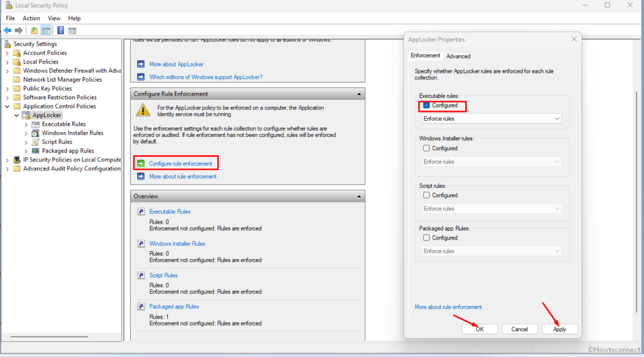Open the View menu
This screenshot has width=644, height=357.
click(54, 18)
